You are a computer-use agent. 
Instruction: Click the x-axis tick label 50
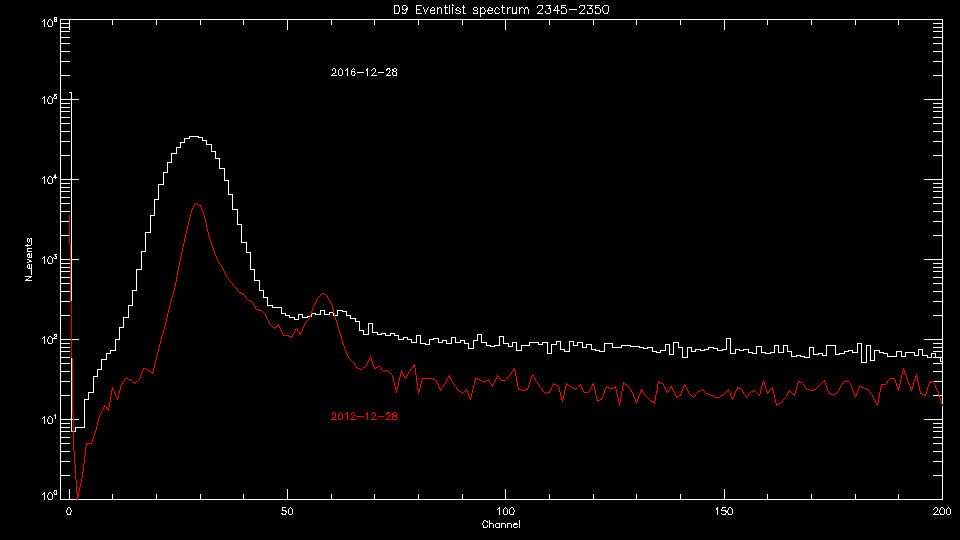click(x=287, y=511)
